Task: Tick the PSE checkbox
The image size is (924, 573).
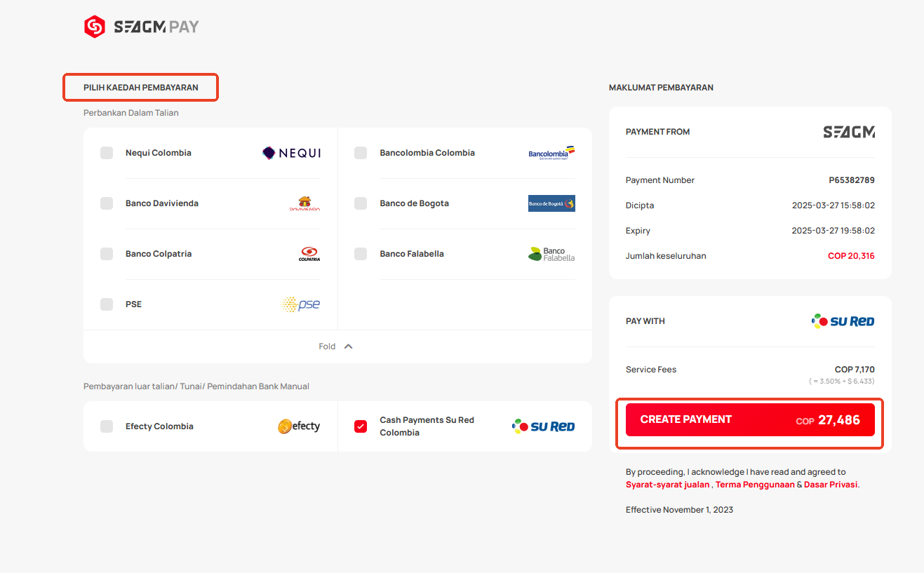Action: [x=107, y=304]
